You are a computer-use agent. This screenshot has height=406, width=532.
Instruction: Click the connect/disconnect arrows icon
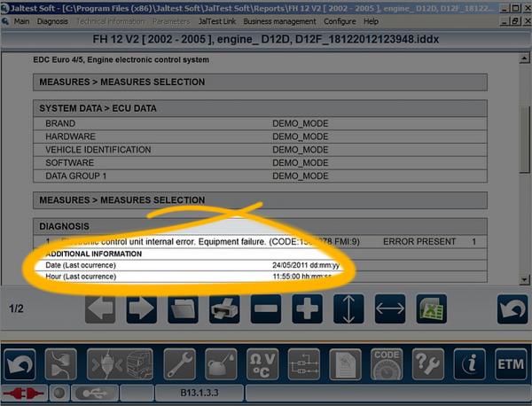coord(60,364)
